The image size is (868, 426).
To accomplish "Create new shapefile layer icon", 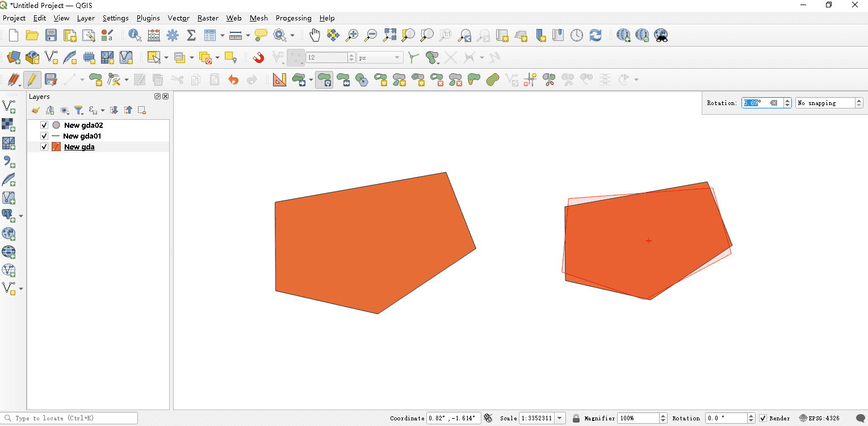I will pyautogui.click(x=51, y=57).
